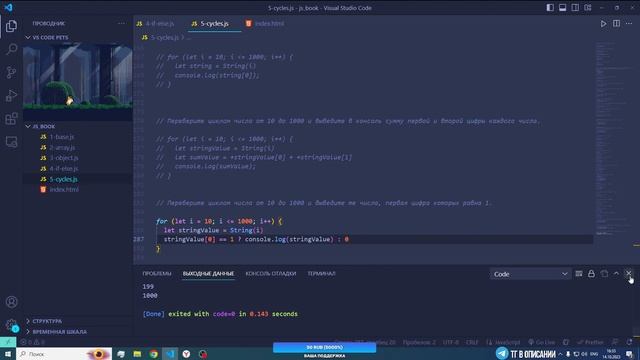Open the Manage gear menu

tap(11, 325)
